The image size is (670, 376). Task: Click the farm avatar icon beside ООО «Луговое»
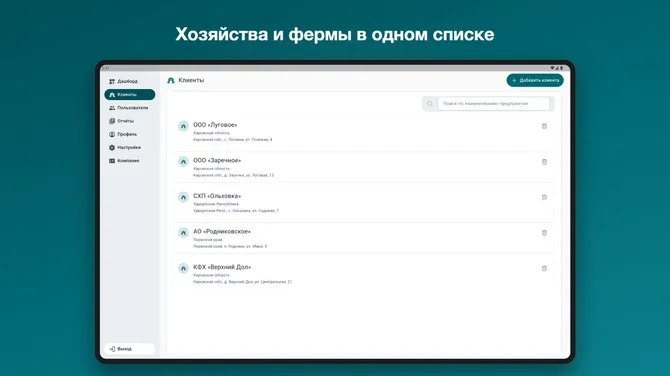click(183, 126)
